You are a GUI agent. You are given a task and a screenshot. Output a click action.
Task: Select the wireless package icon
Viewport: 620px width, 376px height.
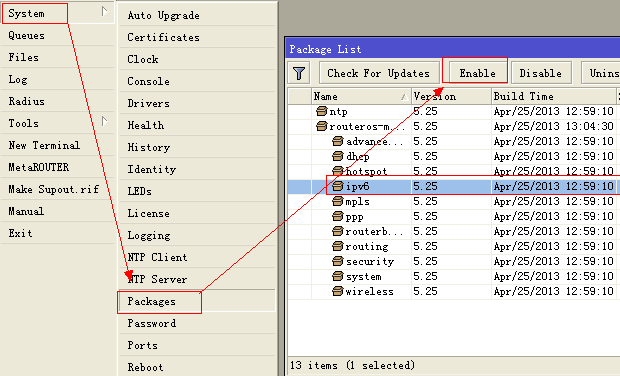pos(338,291)
